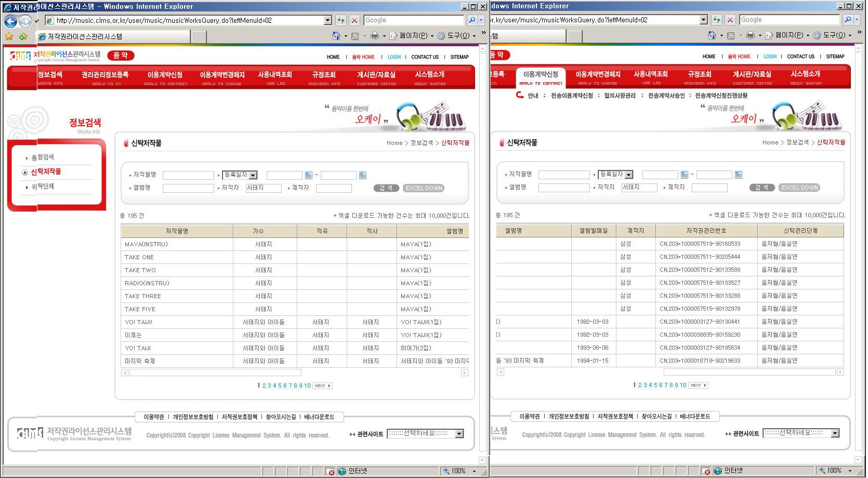
Task: Select 통합검색 in left sidebar
Action: pyautogui.click(x=43, y=157)
